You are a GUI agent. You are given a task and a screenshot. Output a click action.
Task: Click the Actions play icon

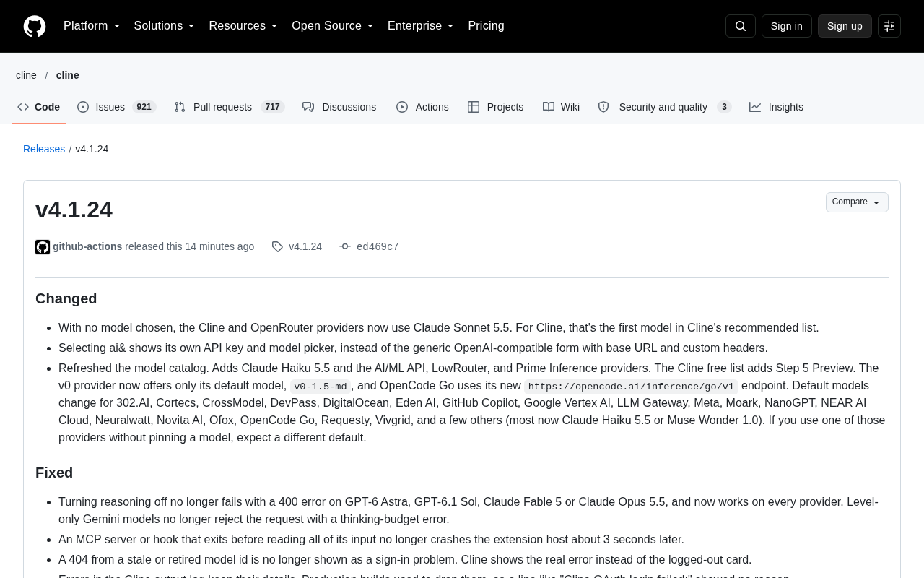(x=402, y=107)
